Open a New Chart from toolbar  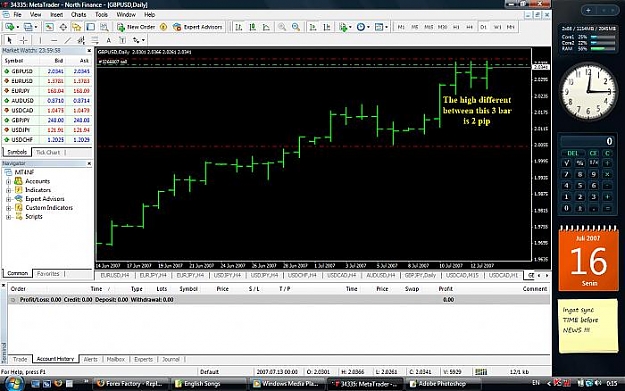[x=9, y=27]
